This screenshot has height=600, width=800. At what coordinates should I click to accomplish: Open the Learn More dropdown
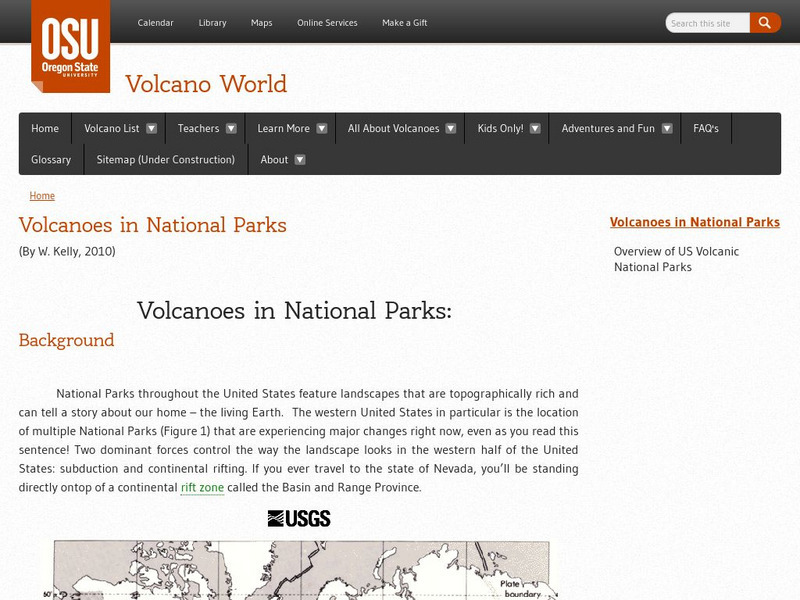(289, 128)
